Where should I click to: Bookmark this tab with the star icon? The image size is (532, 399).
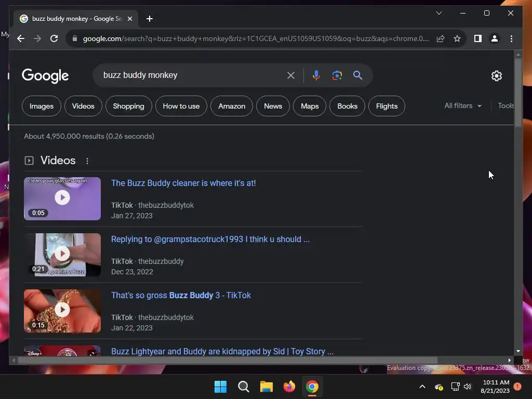click(457, 38)
